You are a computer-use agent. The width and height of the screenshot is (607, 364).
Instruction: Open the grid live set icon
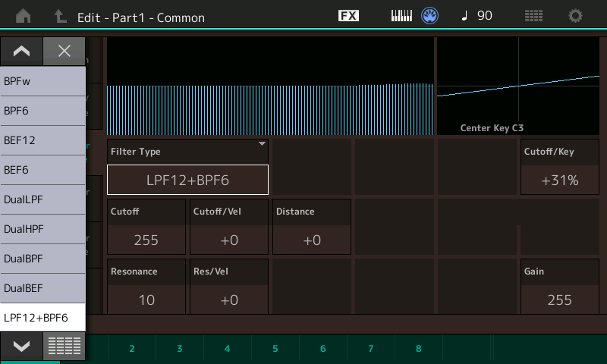click(533, 16)
